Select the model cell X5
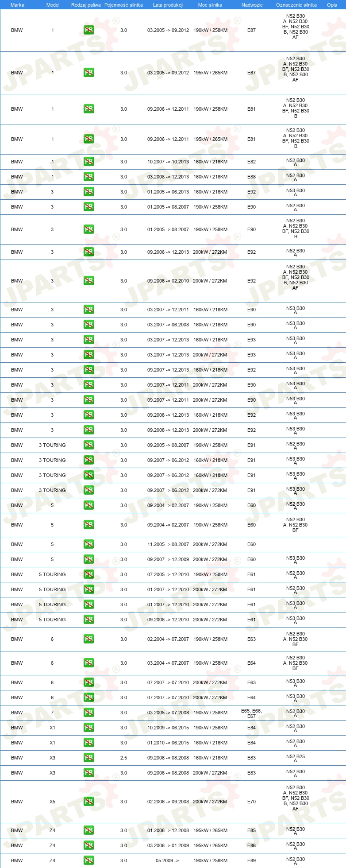 coord(52,802)
